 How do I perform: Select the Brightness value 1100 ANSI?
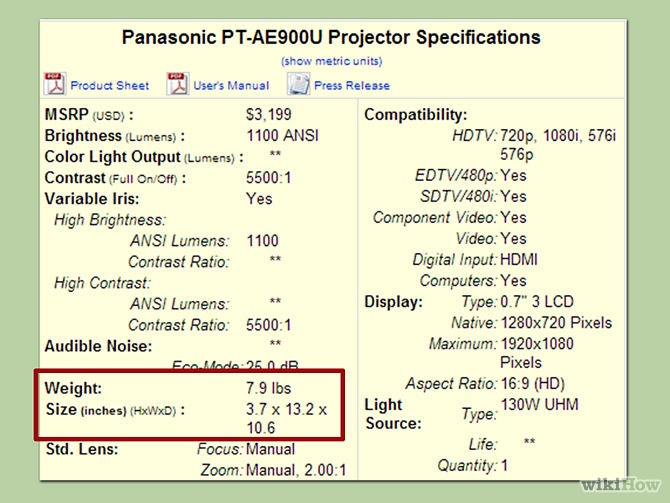coord(282,136)
